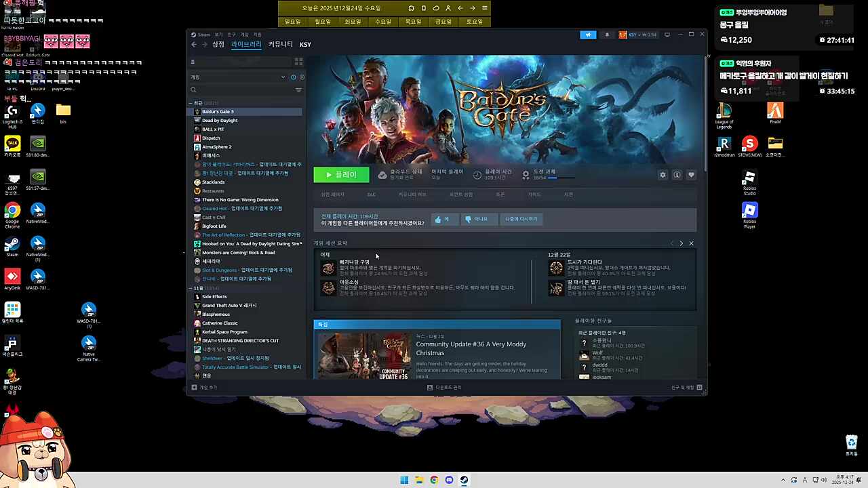The height and width of the screenshot is (488, 868).
Task: Add Baldur's Gate 3 to favorites with heart icon
Action: tap(691, 175)
